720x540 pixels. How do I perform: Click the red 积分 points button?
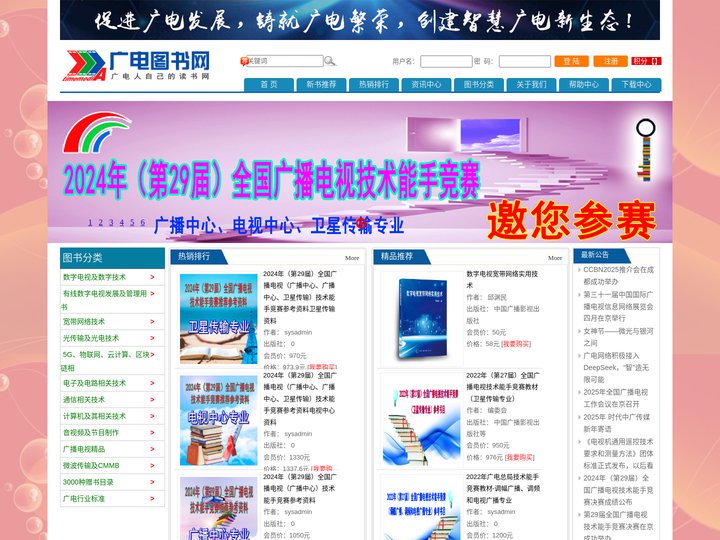coord(646,61)
